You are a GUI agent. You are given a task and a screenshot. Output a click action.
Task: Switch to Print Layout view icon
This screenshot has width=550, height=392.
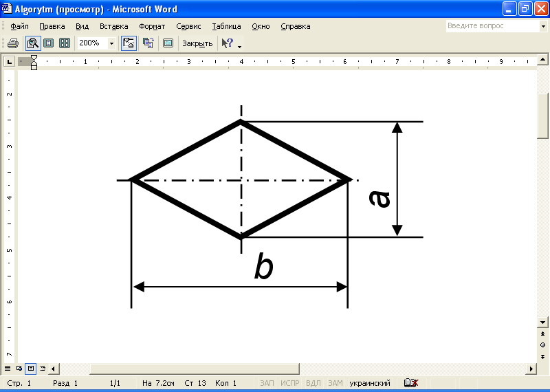[31, 369]
